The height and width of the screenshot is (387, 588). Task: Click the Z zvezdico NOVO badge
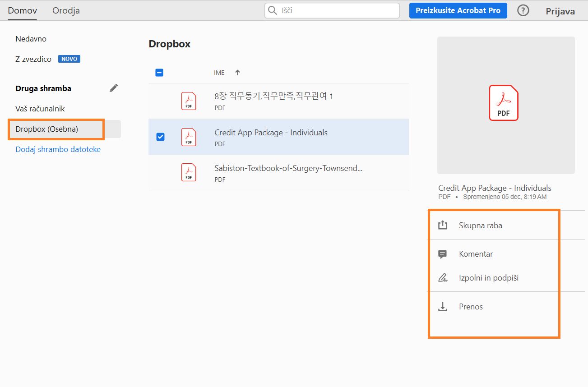pos(69,59)
